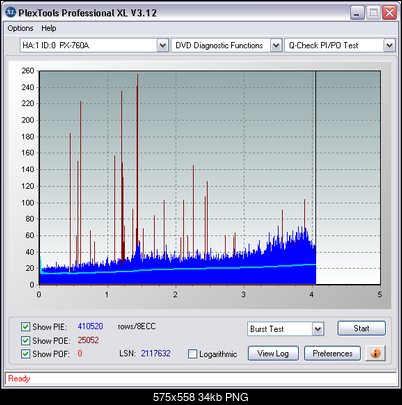Open the Help menu
This screenshot has height=405, width=402.
49,28
